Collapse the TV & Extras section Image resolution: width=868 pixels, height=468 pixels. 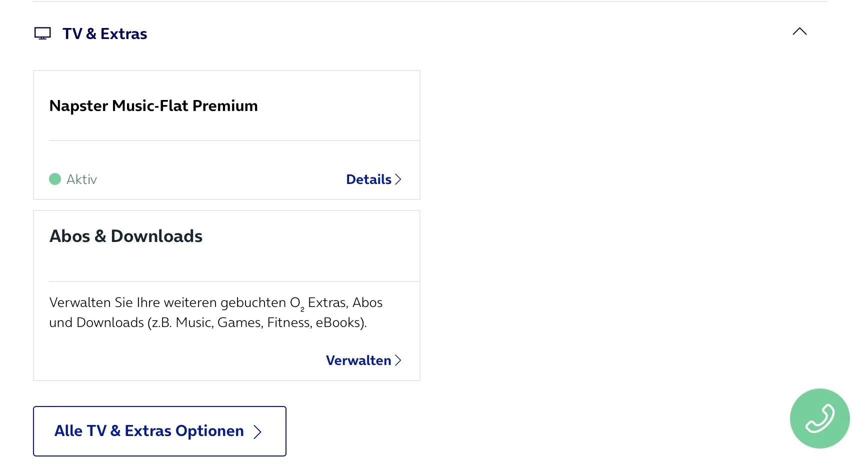[x=799, y=31]
